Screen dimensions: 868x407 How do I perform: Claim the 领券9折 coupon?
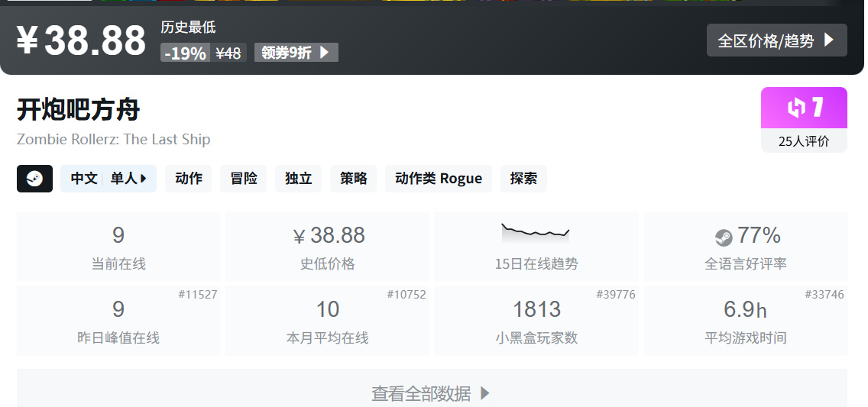click(296, 53)
